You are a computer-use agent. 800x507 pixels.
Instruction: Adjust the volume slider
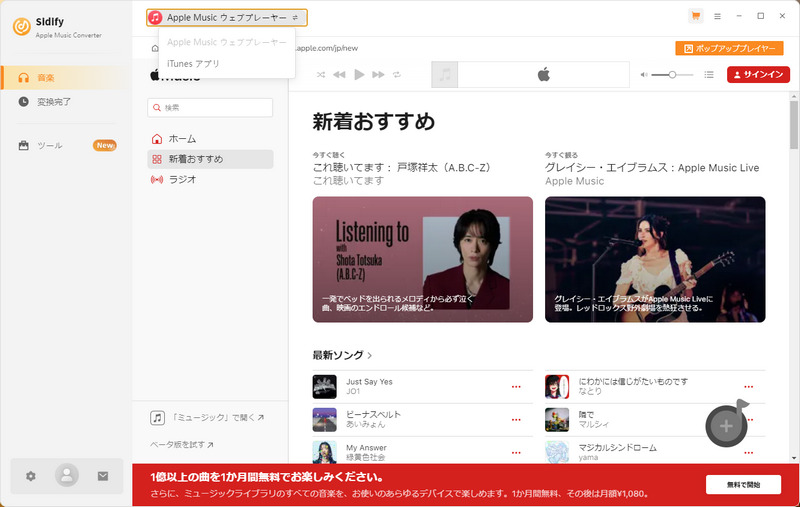(672, 74)
